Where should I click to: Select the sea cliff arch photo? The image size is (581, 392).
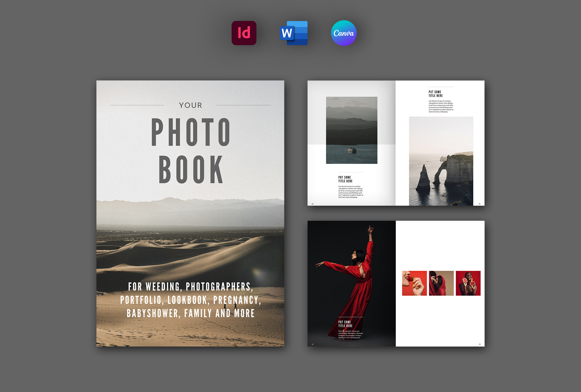pos(441,161)
